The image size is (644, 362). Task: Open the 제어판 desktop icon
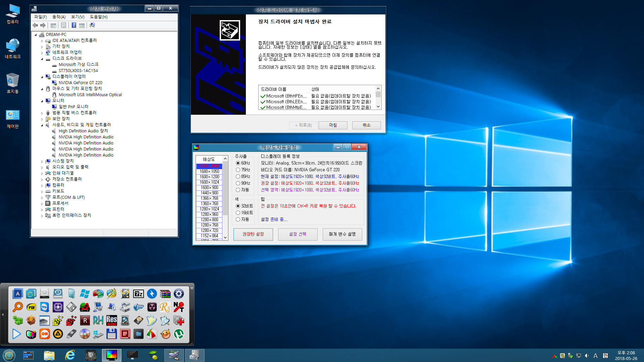point(13,119)
